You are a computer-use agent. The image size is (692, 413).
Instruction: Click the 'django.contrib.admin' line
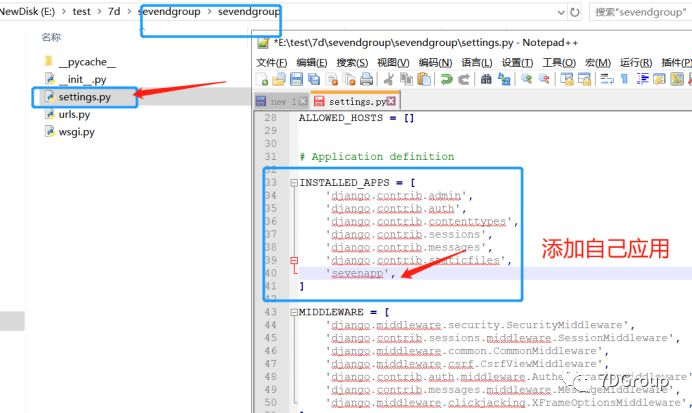click(x=399, y=195)
